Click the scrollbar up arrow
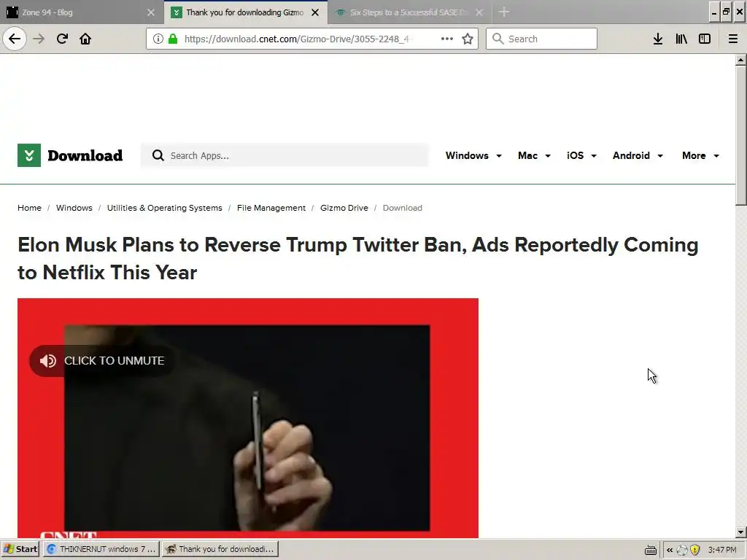Viewport: 747px width, 560px height. click(x=740, y=60)
